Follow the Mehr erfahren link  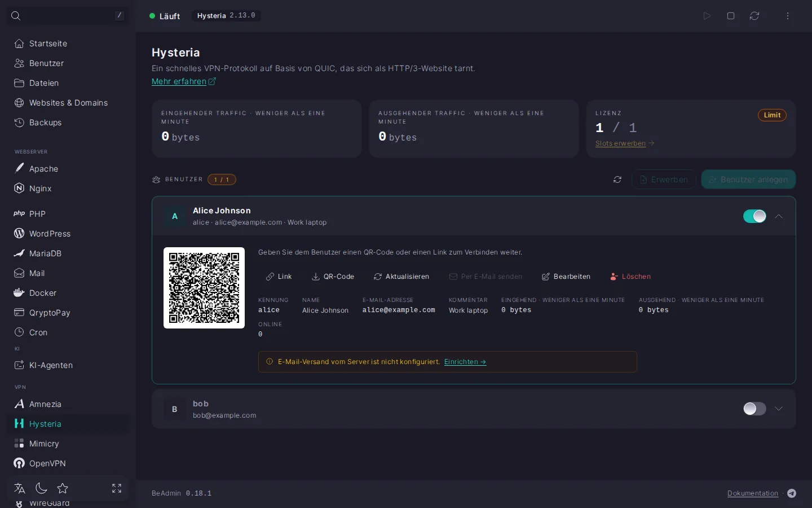[184, 81]
